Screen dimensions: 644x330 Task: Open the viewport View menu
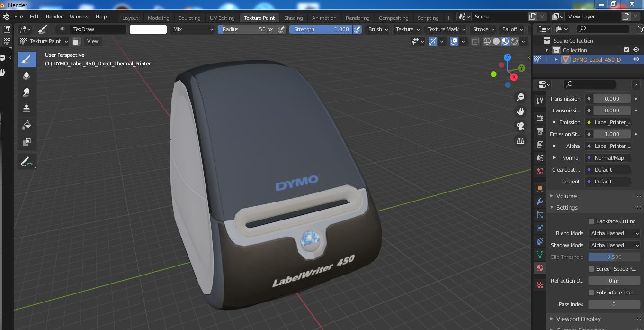click(x=93, y=41)
